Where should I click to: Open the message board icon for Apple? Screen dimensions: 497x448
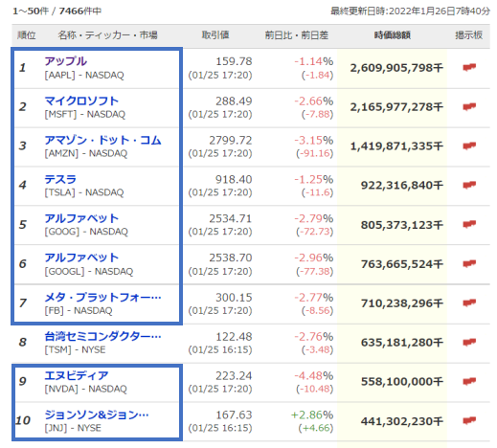(469, 67)
